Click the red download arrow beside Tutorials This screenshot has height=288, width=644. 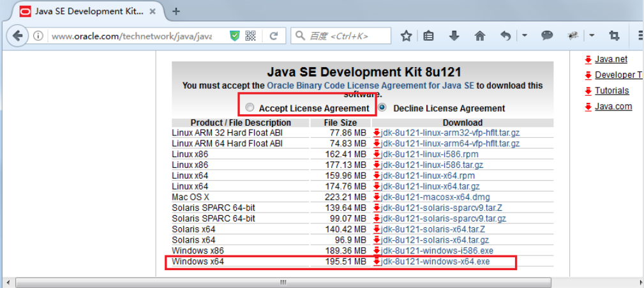[588, 91]
